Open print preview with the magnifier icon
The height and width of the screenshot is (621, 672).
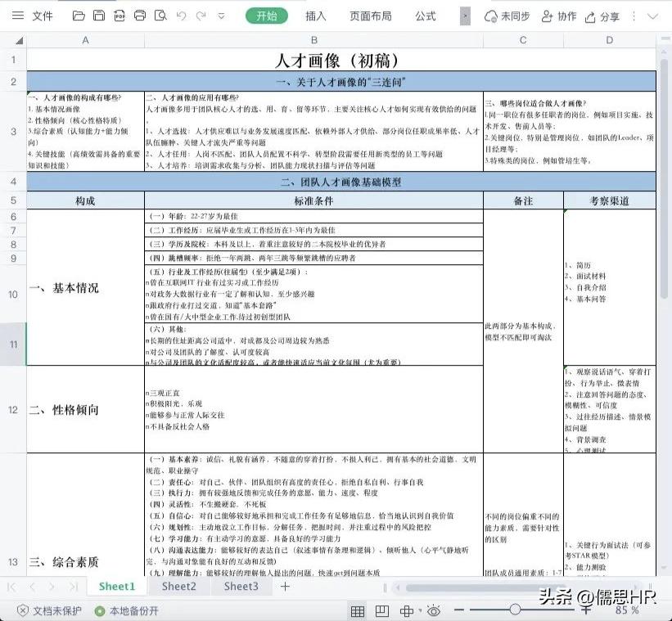pos(160,15)
